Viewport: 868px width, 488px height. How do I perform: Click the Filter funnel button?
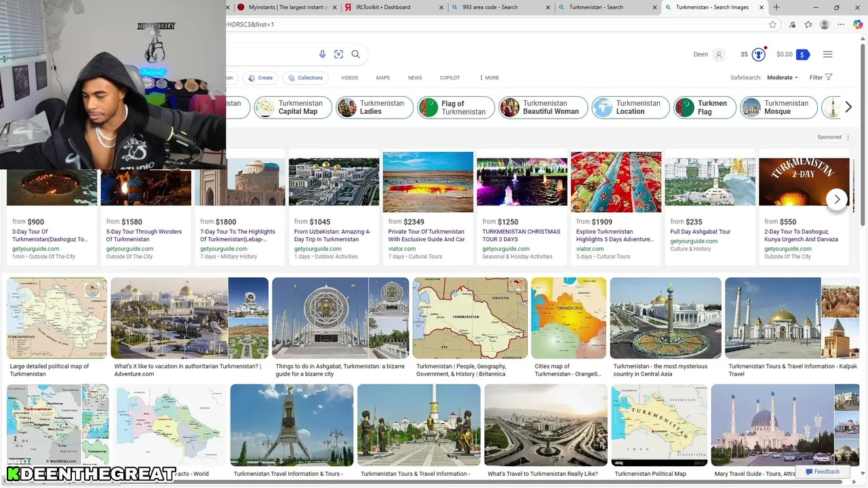[x=821, y=77]
